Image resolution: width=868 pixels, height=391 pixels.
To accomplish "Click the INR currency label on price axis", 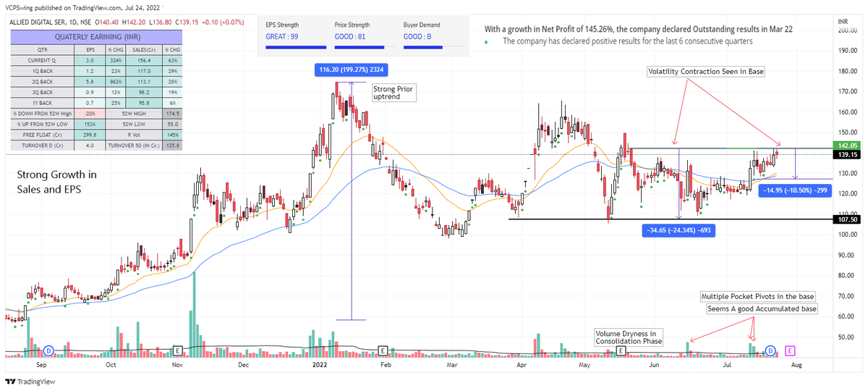I will coord(843,22).
